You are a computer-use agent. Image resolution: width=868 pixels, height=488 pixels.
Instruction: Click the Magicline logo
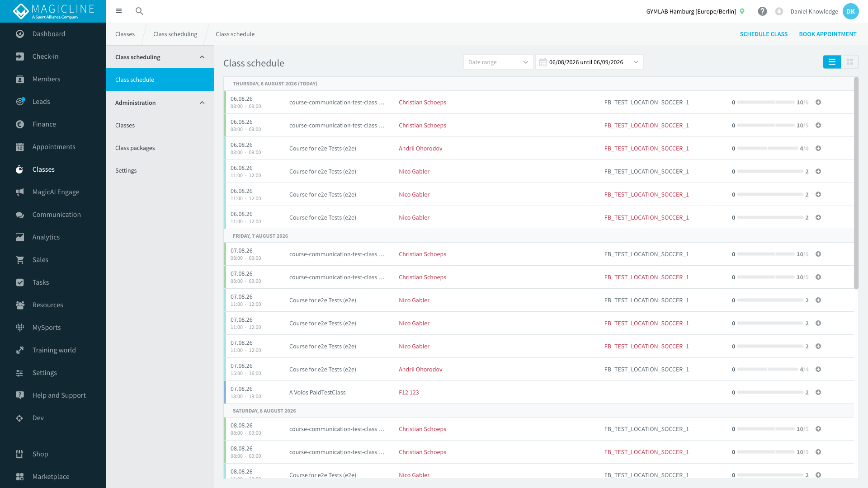click(53, 11)
